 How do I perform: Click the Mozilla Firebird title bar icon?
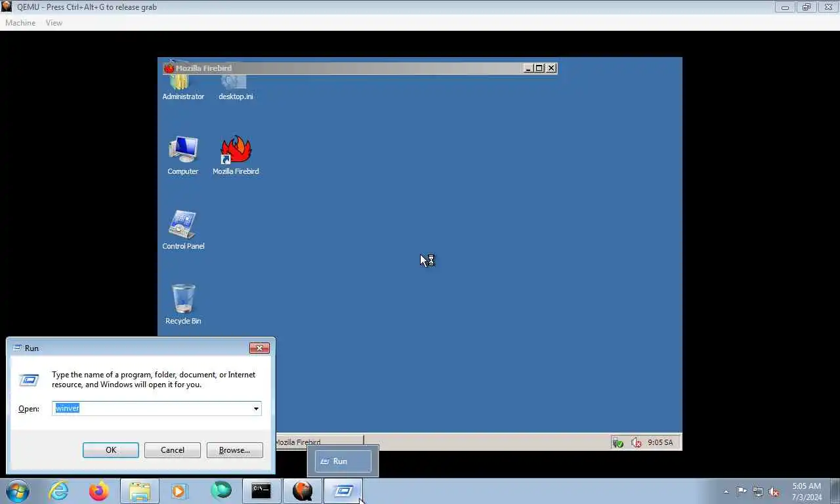[169, 68]
